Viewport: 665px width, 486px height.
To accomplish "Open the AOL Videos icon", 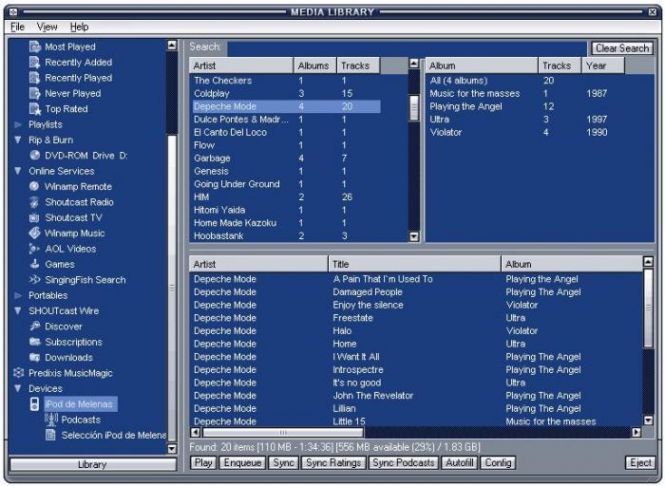I will click(x=34, y=249).
